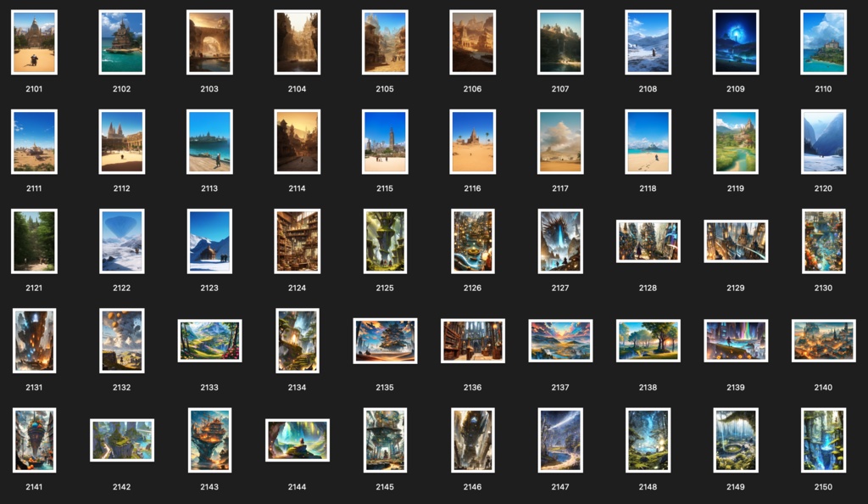This screenshot has height=504, width=868.
Task: Open image thumbnail 2103
Action: coord(209,42)
